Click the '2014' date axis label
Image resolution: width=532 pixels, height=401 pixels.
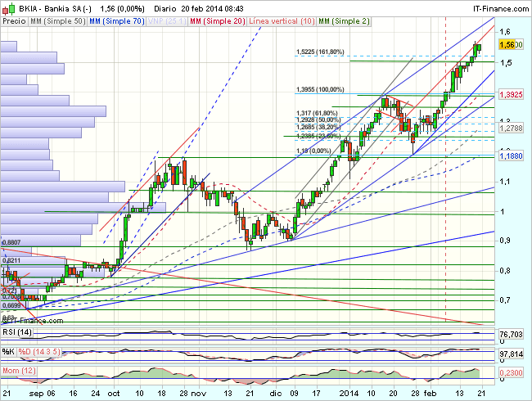pyautogui.click(x=349, y=394)
